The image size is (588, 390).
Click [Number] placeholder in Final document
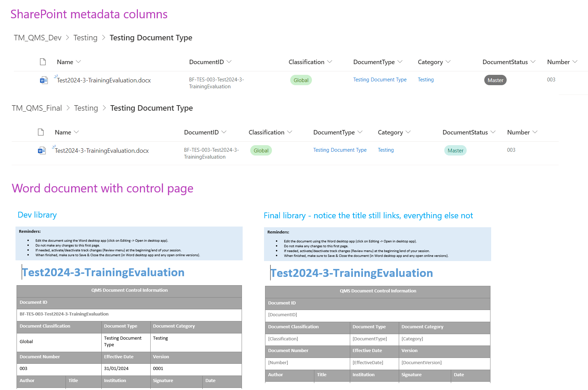(278, 363)
